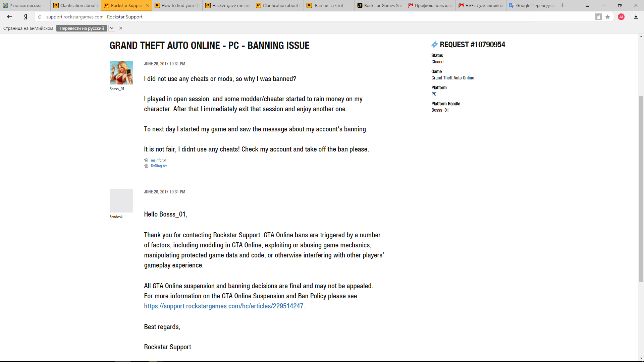This screenshot has width=644, height=362.
Task: Click the Yandex 'Я' home icon
Action: pos(25,17)
